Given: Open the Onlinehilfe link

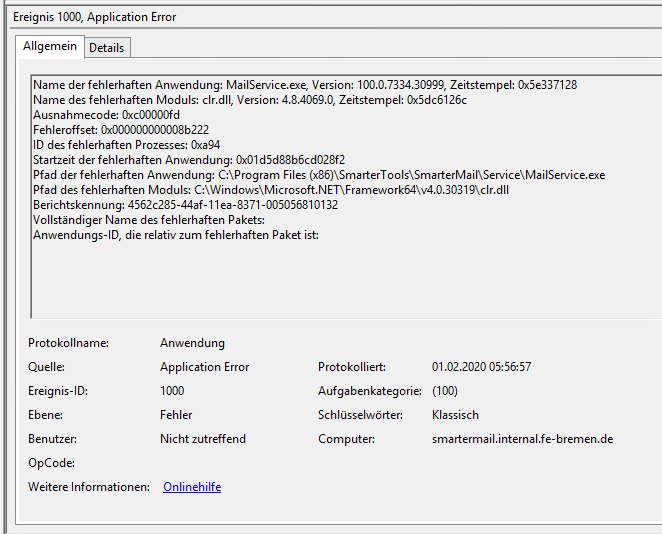Looking at the screenshot, I should click(x=192, y=487).
